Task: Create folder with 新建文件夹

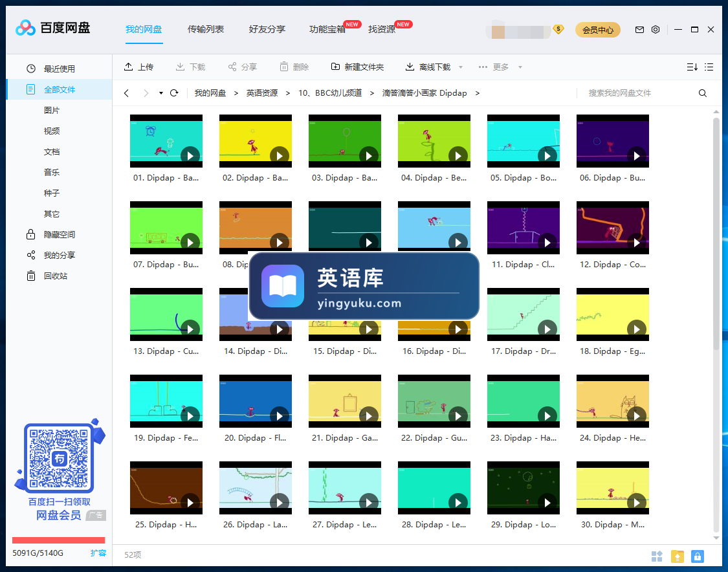Action: click(357, 67)
